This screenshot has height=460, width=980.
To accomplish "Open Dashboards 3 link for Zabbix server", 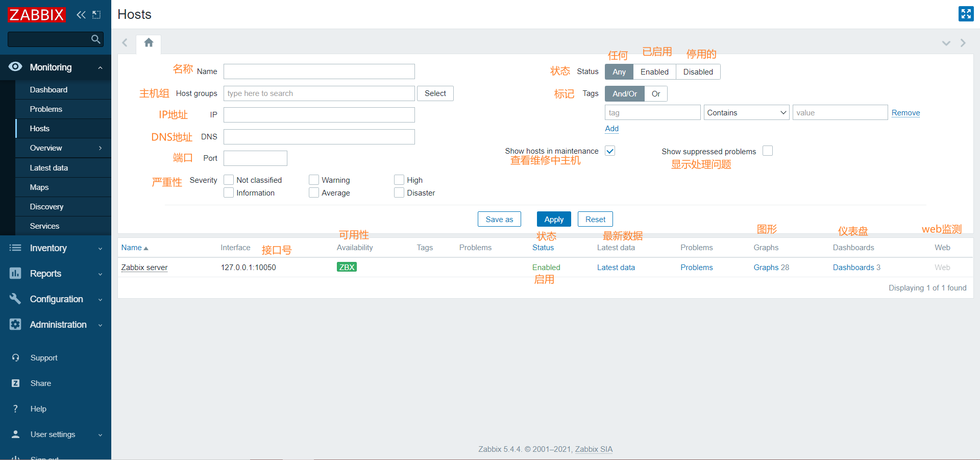I will 856,268.
